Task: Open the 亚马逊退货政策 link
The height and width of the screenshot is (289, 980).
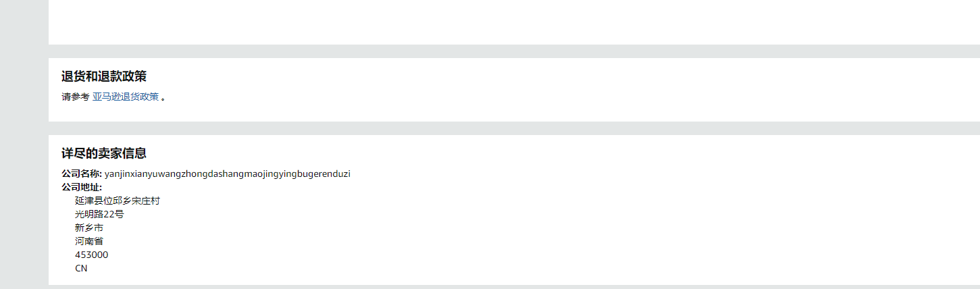Action: [x=126, y=97]
